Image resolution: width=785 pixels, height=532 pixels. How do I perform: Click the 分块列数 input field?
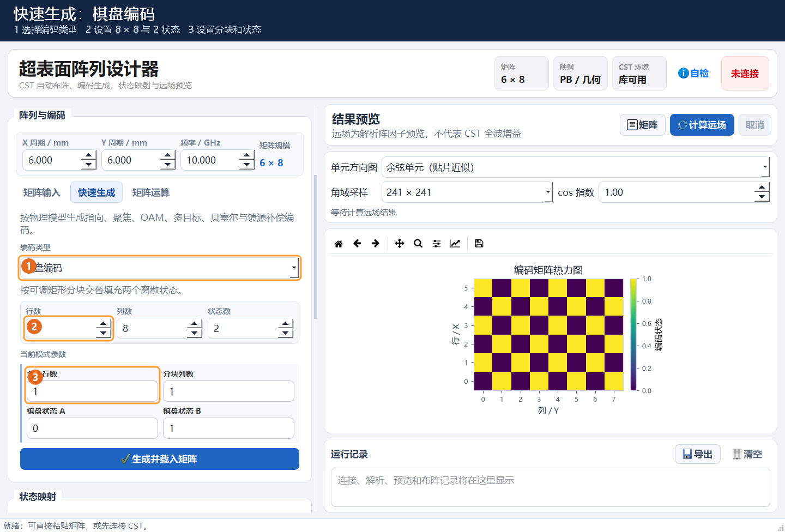pyautogui.click(x=228, y=391)
